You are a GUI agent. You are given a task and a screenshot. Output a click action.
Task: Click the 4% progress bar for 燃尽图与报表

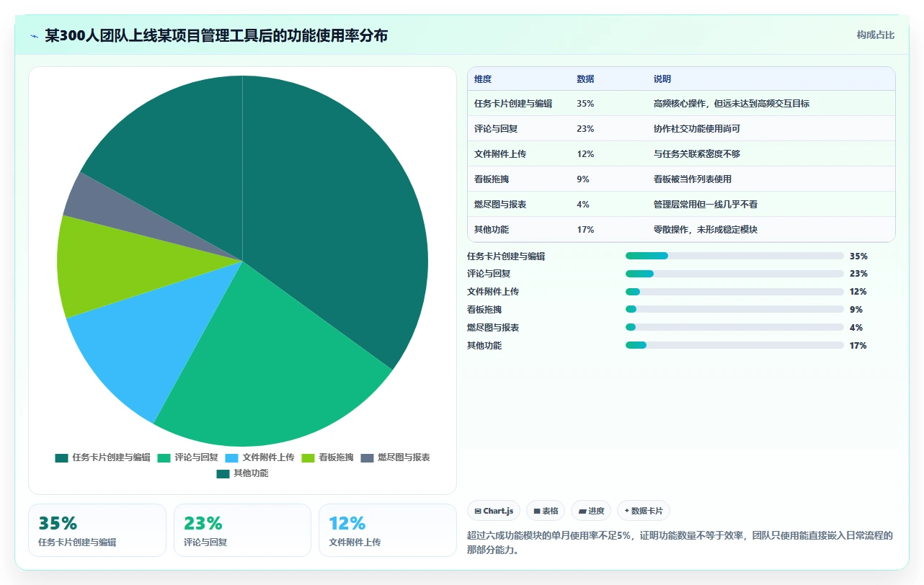pos(734,328)
